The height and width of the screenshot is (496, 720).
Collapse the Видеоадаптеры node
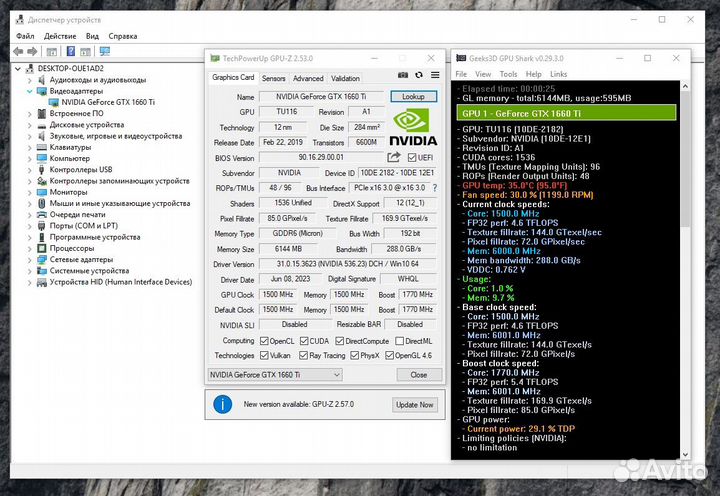pos(29,91)
